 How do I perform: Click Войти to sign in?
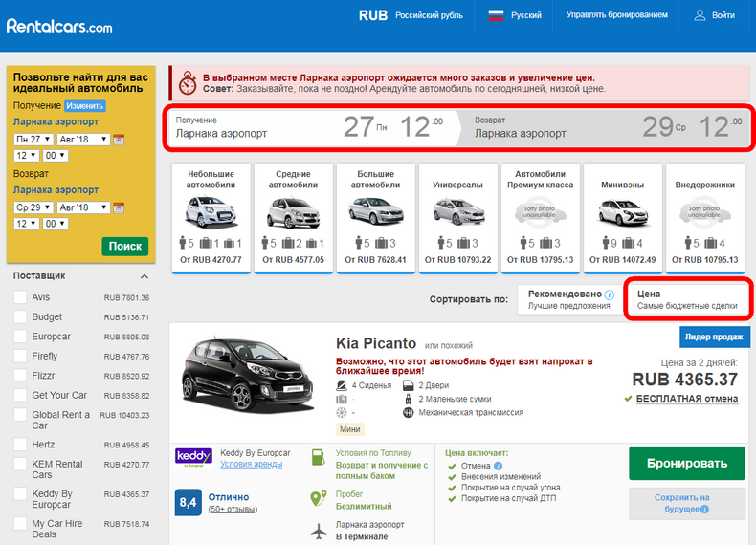(x=723, y=15)
